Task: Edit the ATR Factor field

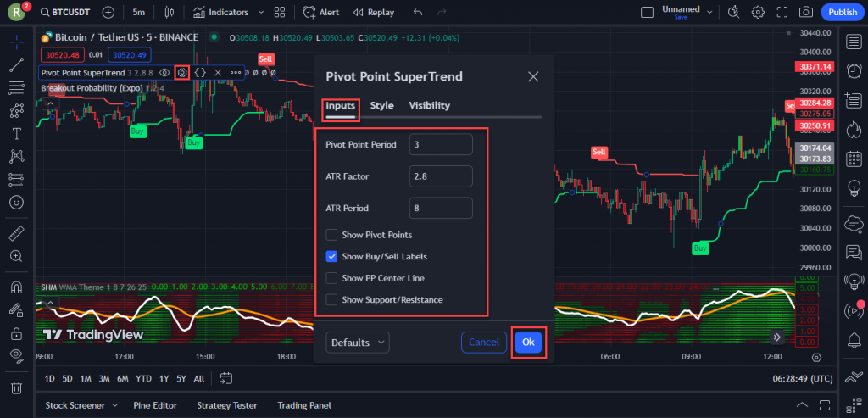Action: point(441,176)
